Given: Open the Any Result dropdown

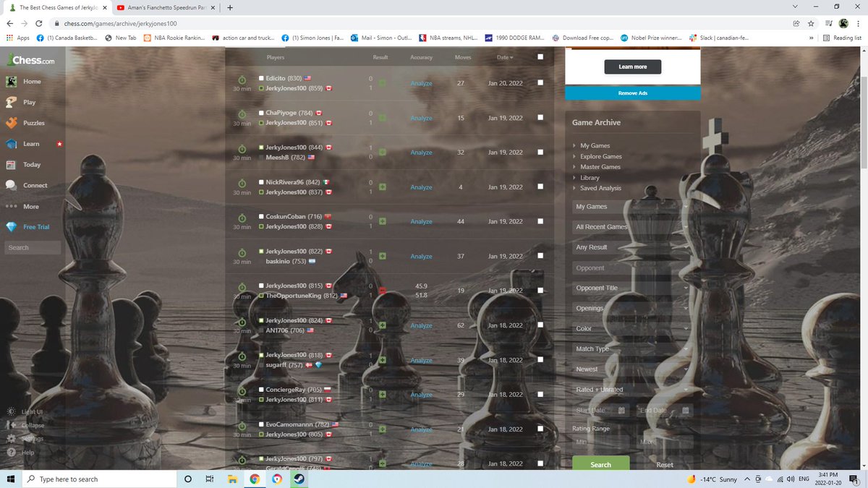Looking at the screenshot, I should pos(632,247).
